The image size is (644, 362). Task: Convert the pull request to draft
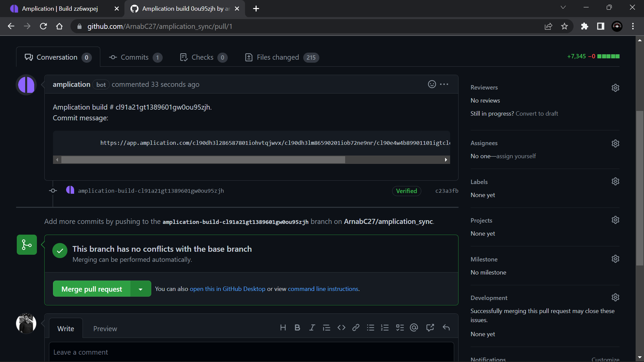pos(537,113)
